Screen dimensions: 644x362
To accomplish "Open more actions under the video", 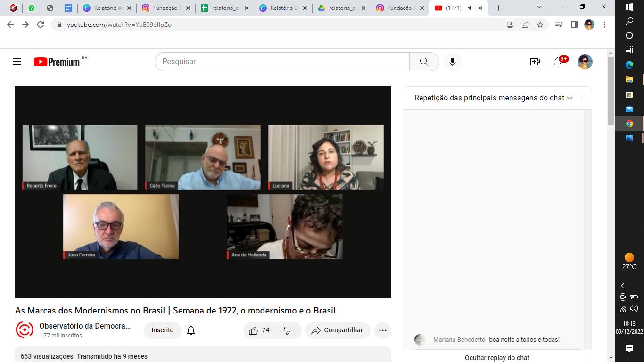I will tap(383, 330).
